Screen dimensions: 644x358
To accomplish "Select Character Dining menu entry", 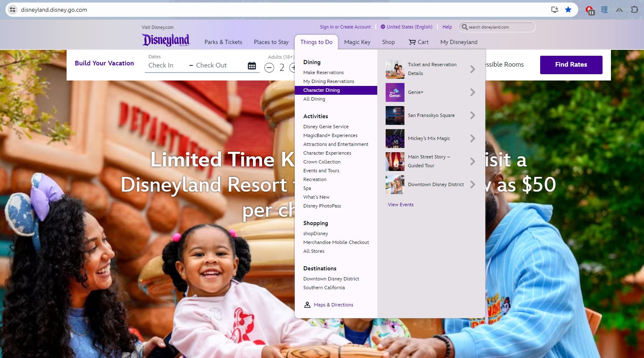I will [336, 90].
